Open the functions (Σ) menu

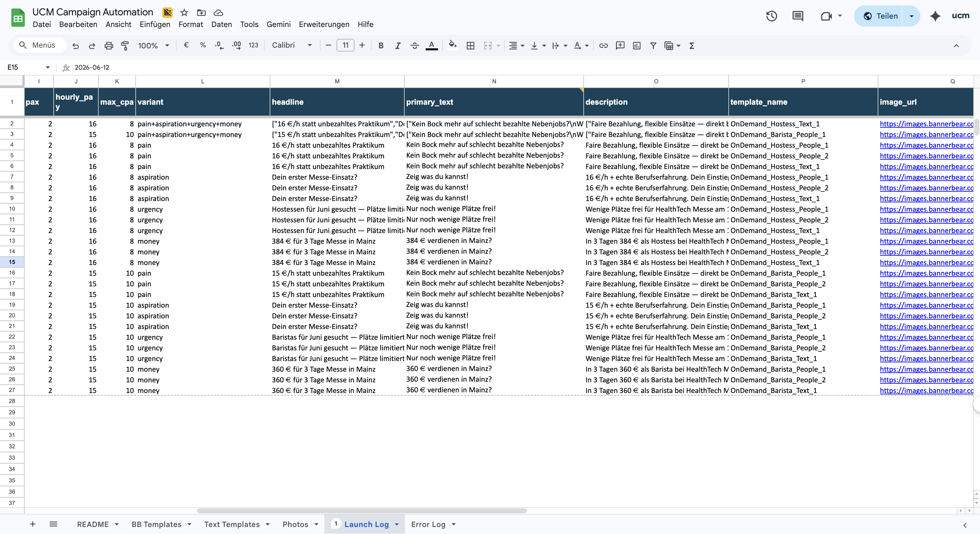tap(692, 45)
